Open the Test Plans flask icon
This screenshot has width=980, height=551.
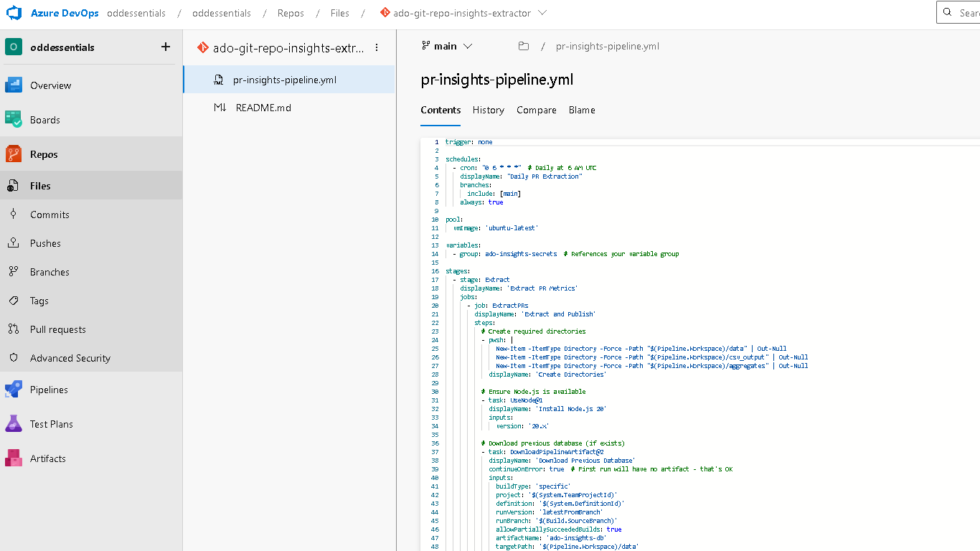pos(14,424)
